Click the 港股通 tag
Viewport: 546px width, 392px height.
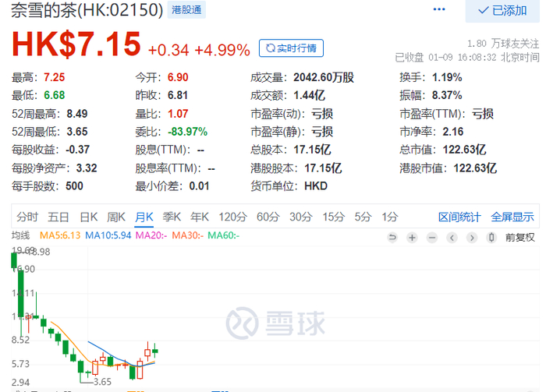186,9
